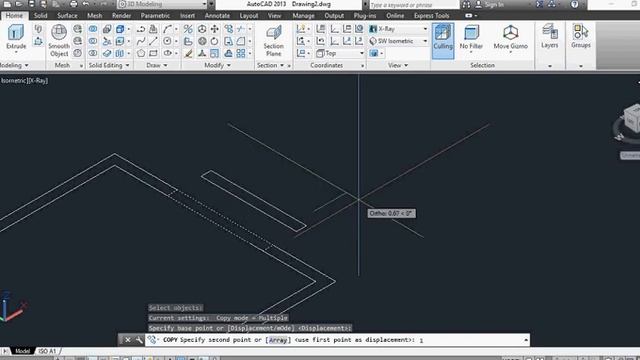
Task: Select the Model layout tab
Action: (22, 351)
